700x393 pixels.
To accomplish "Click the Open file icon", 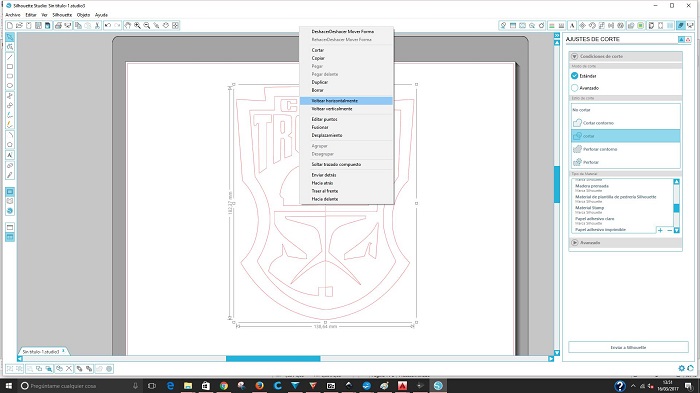I will click(19, 26).
